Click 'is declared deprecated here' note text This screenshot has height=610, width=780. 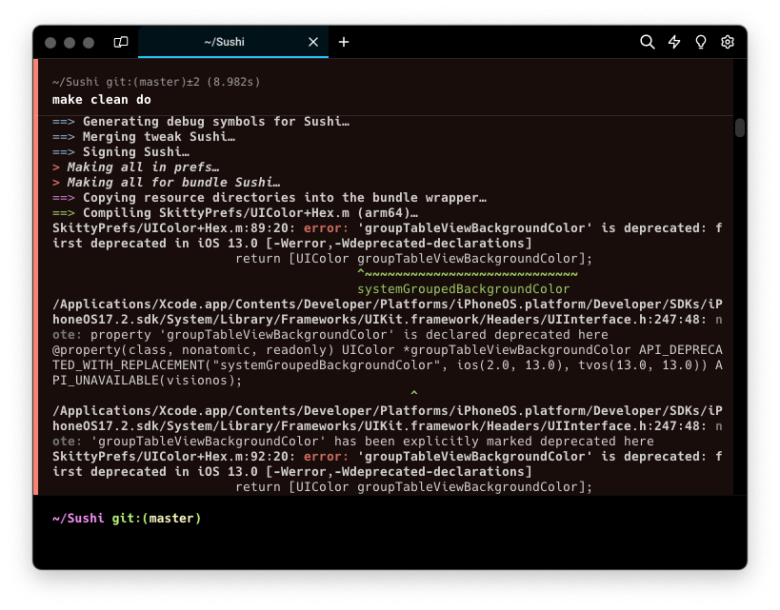pos(505,334)
